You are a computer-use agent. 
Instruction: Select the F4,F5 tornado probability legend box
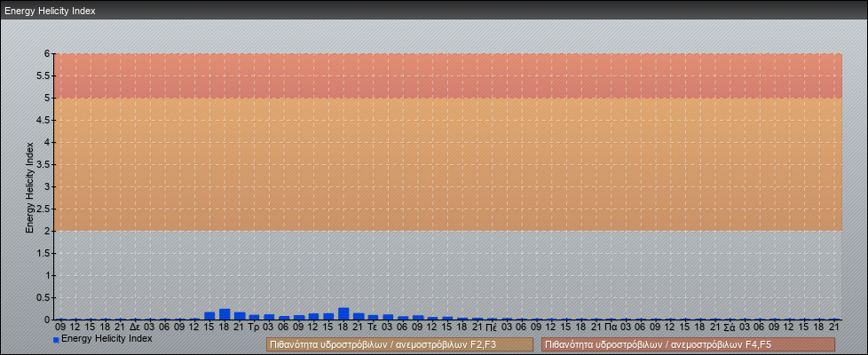[688, 344]
